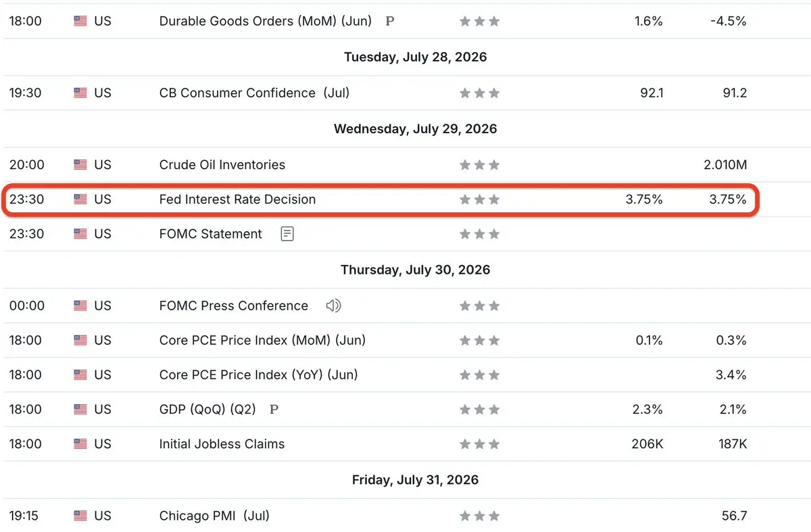
Task: Click the importance stars for Initial Jobless Claims
Action: coord(479,444)
